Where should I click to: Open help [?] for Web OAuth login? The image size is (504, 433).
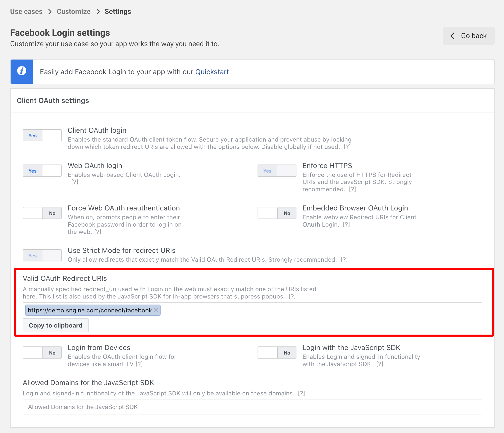pos(75,182)
